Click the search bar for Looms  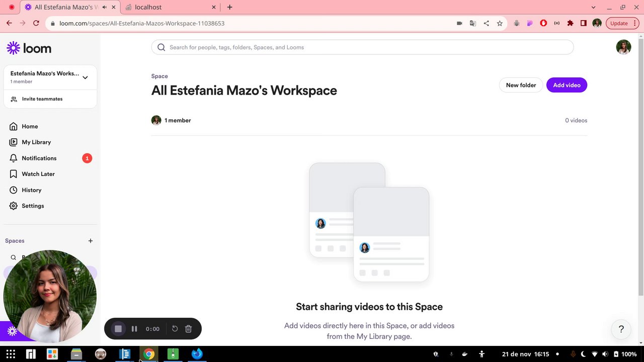pyautogui.click(x=362, y=47)
